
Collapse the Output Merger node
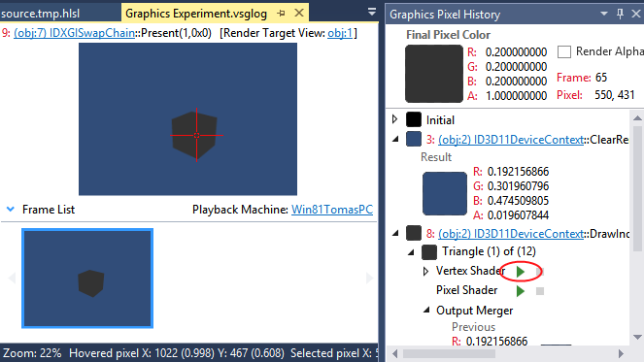(426, 311)
